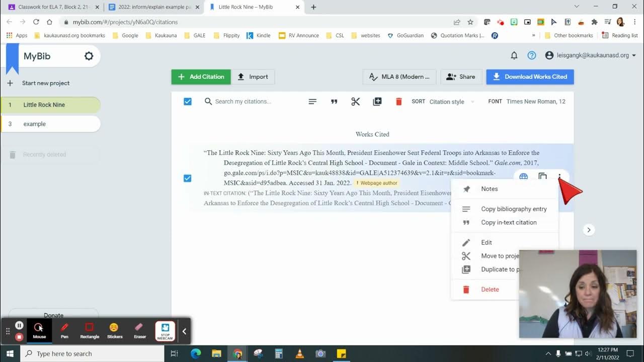Click the Windows Type here to search box

(x=93, y=353)
